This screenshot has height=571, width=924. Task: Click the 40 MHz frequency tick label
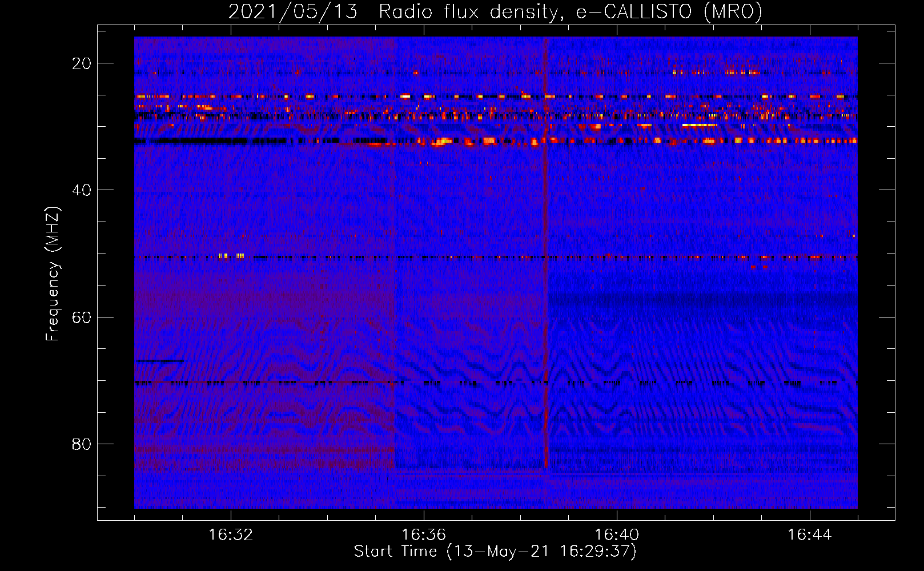[x=82, y=190]
